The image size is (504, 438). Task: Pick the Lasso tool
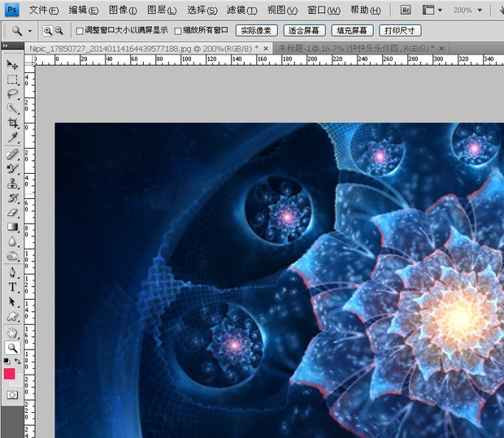[12, 94]
